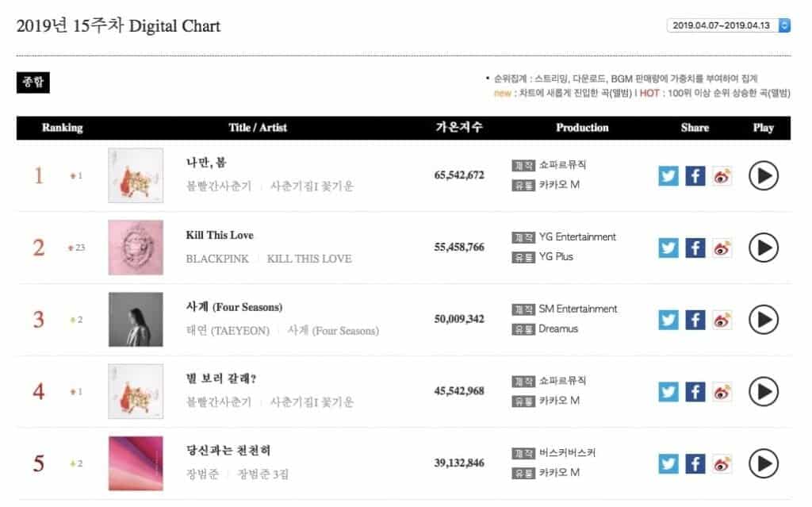Share Kill This Love on Facebook

(x=695, y=248)
